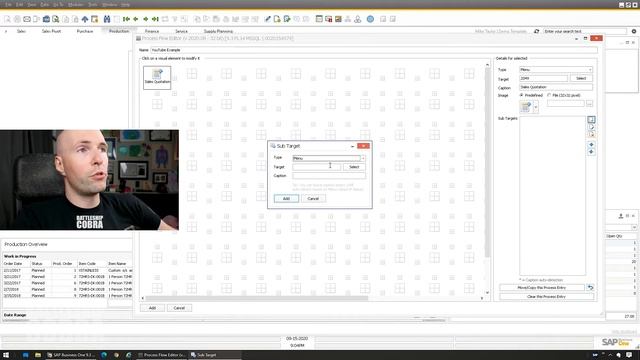Click the Order Date column header
Screen dimensions: 640x360
(x=13, y=264)
